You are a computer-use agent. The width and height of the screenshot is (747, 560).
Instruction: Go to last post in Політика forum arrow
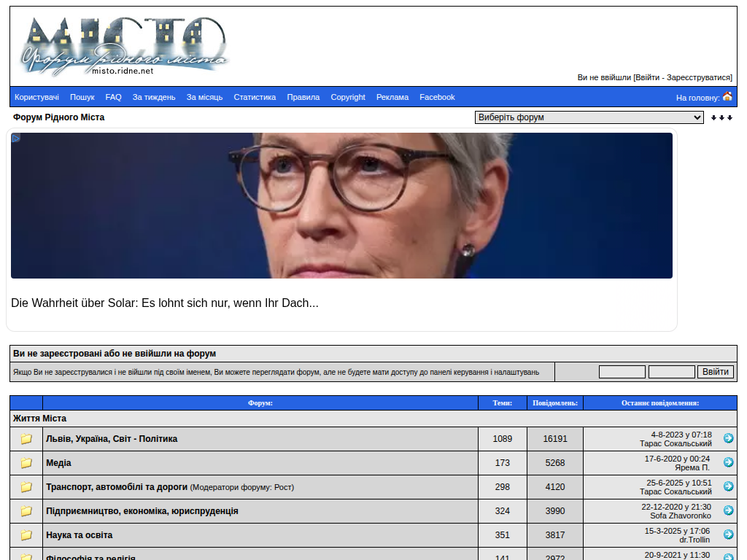tap(728, 438)
